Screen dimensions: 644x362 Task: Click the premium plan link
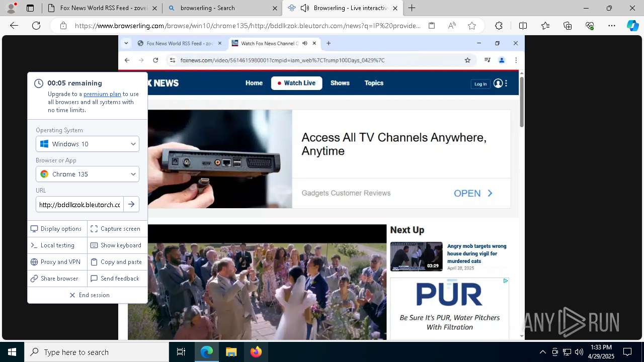pyautogui.click(x=102, y=94)
